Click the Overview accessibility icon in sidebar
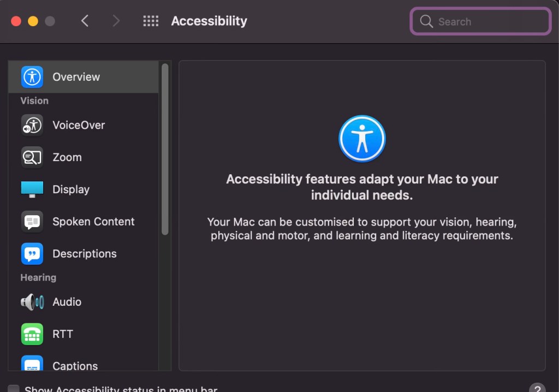Viewport: 559px width, 392px height. click(x=32, y=77)
